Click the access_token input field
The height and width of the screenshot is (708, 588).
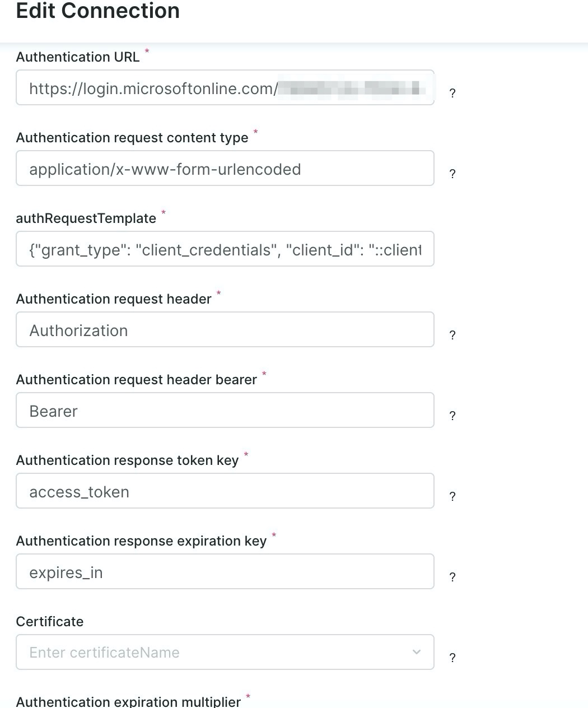224,492
